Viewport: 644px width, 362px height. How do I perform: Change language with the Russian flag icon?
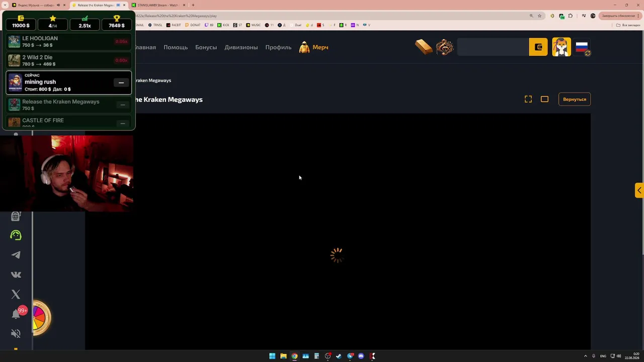(583, 47)
